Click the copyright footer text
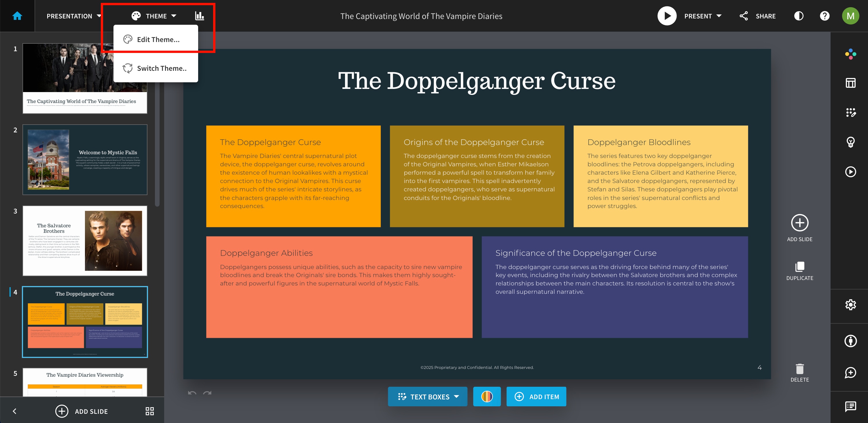Viewport: 868px width, 423px height. (477, 367)
